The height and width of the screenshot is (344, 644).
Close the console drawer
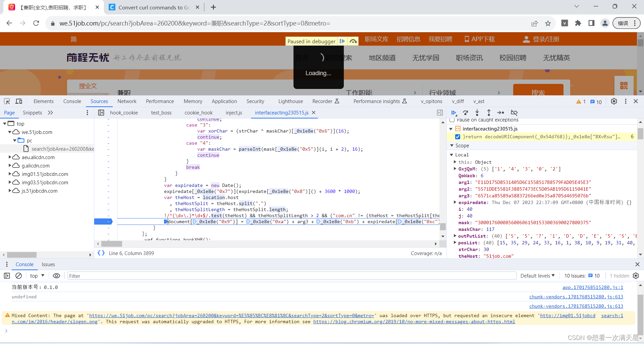tap(637, 264)
